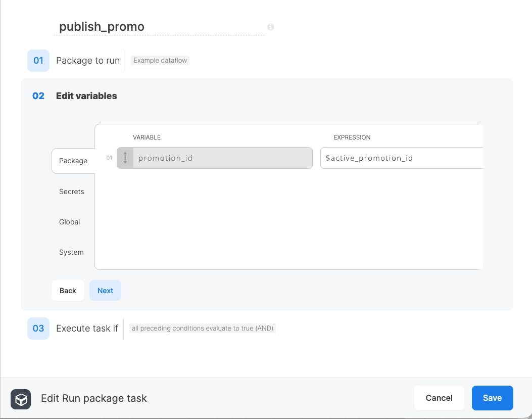
Task: Save the Run package task
Action: click(492, 398)
